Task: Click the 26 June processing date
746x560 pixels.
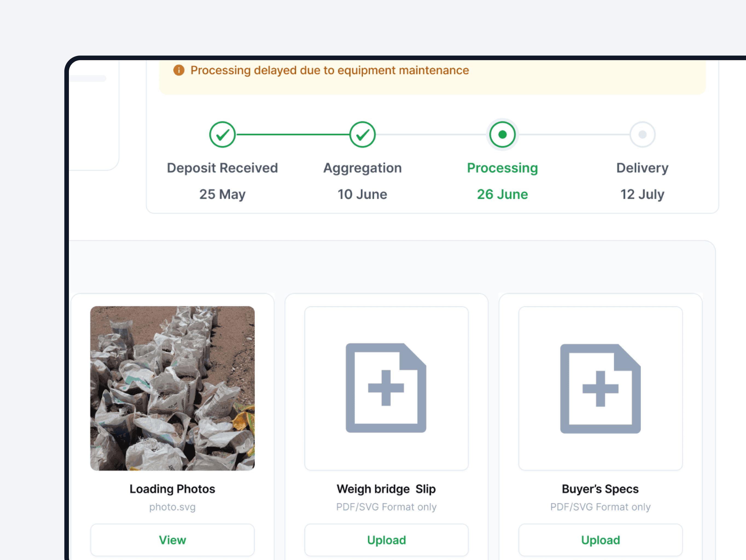Action: click(x=502, y=194)
